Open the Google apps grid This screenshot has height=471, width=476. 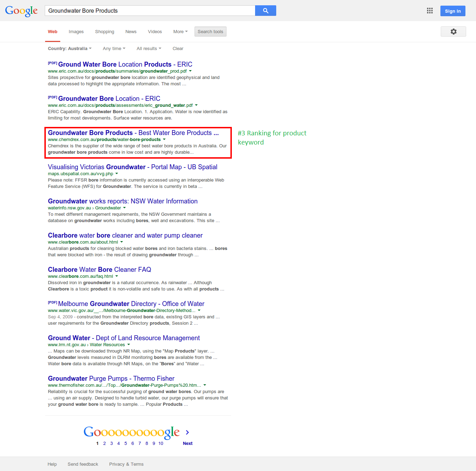429,11
